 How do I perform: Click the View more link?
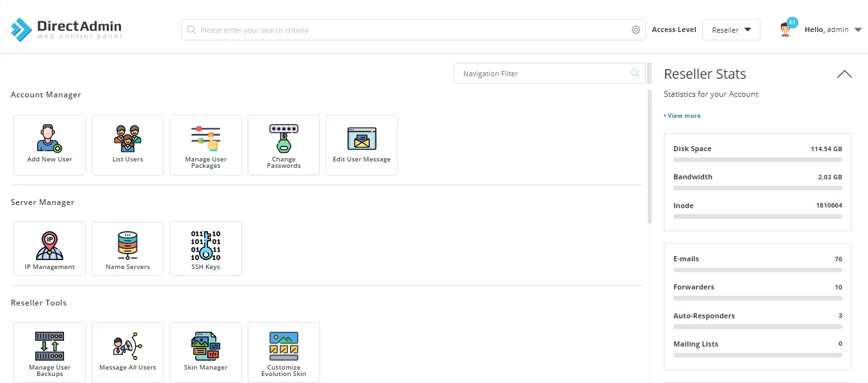(x=683, y=116)
